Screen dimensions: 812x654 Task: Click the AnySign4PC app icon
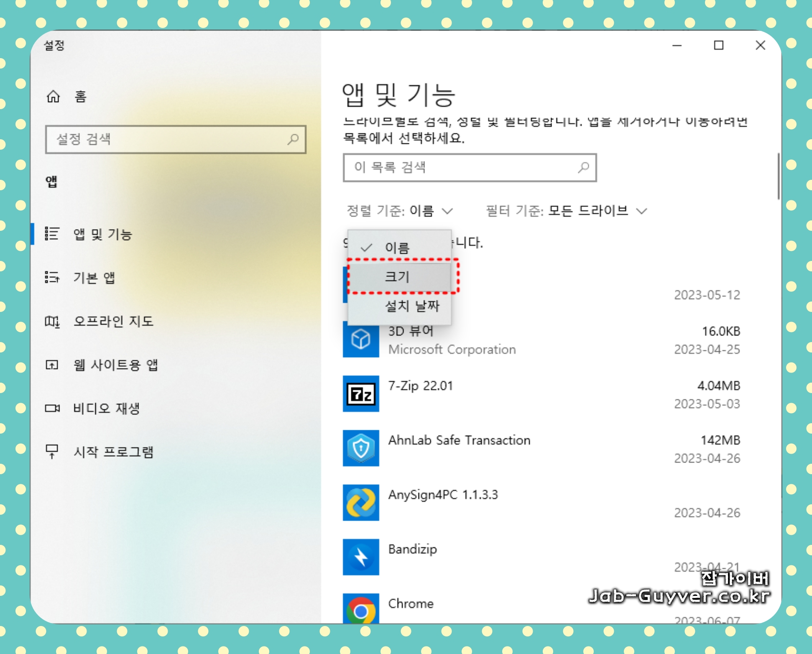(x=361, y=502)
